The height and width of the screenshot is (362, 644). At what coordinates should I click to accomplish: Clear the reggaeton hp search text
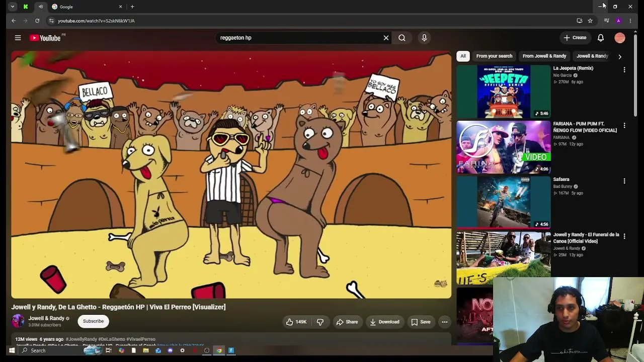[x=386, y=38]
